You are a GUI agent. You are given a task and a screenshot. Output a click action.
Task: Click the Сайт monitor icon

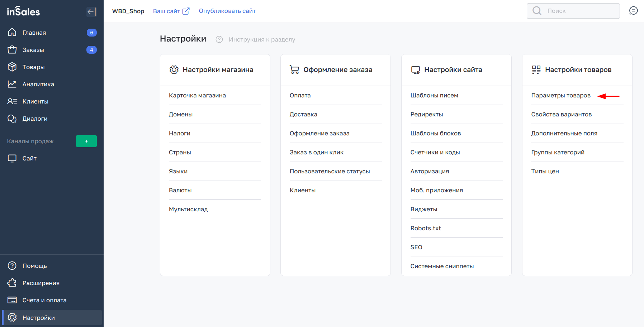12,158
